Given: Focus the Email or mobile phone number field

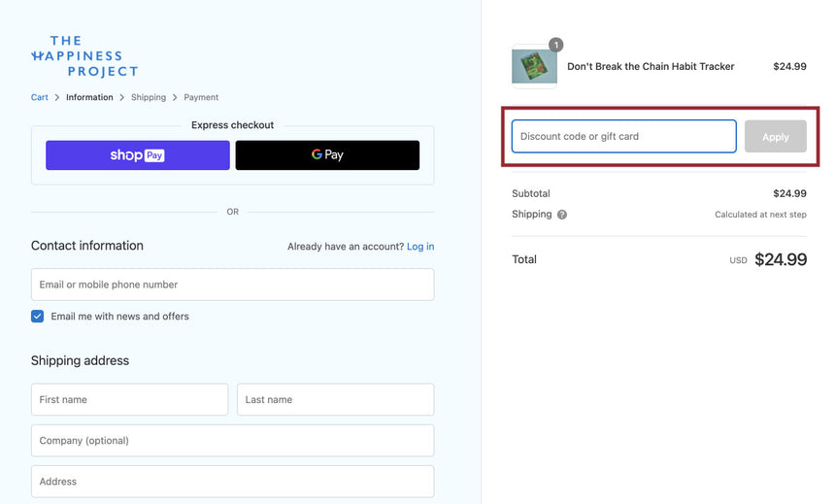Looking at the screenshot, I should 233,285.
